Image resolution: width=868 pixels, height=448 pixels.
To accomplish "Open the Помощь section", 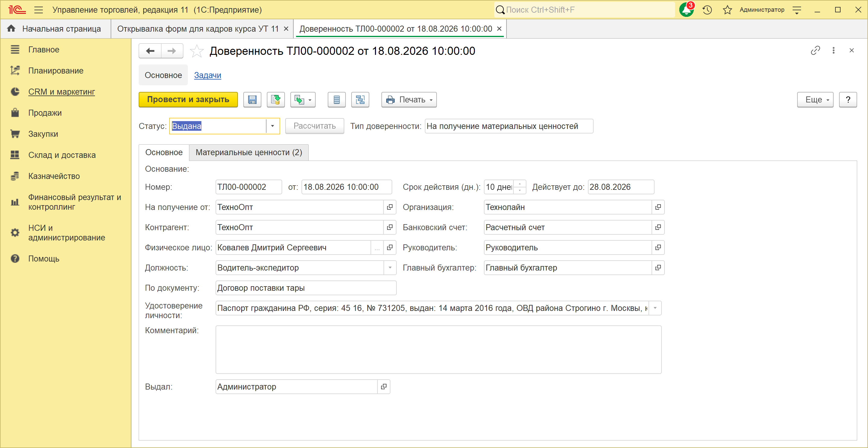I will click(x=44, y=258).
